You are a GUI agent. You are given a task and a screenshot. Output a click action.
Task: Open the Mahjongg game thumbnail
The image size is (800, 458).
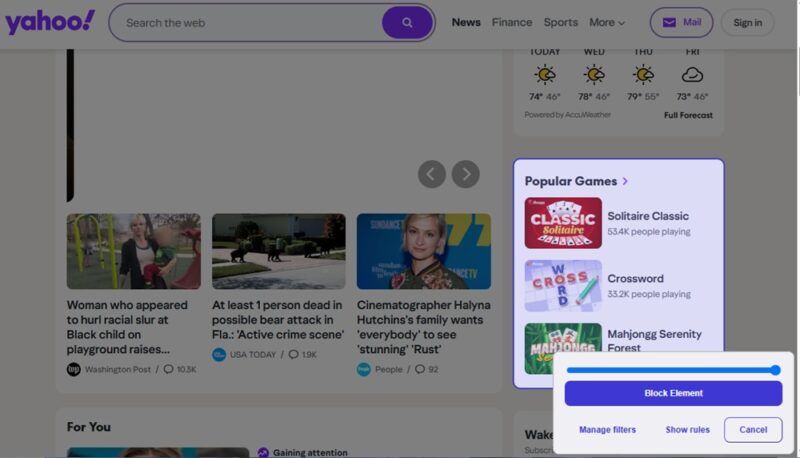(563, 339)
